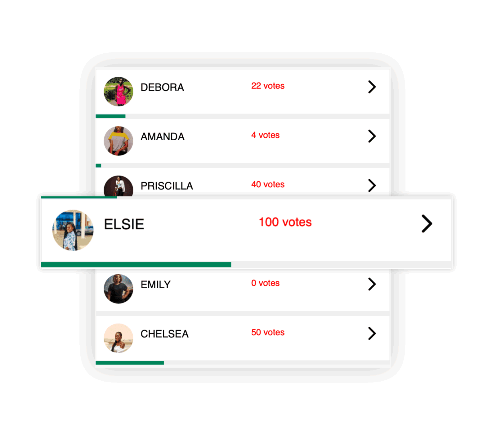Click Amanda's avatar picture
Viewport: 483px width, 448px height.
point(119,141)
